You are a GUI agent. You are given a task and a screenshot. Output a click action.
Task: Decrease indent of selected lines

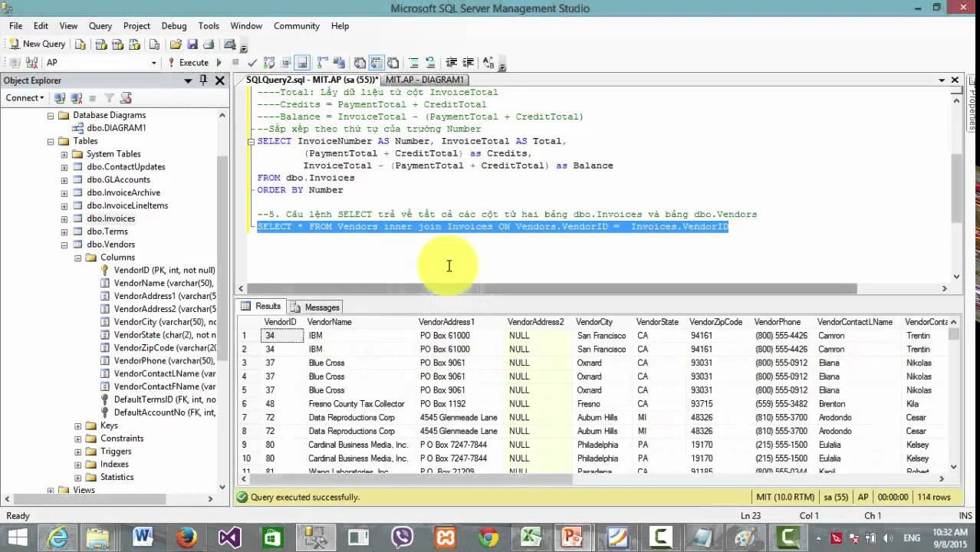click(x=450, y=63)
